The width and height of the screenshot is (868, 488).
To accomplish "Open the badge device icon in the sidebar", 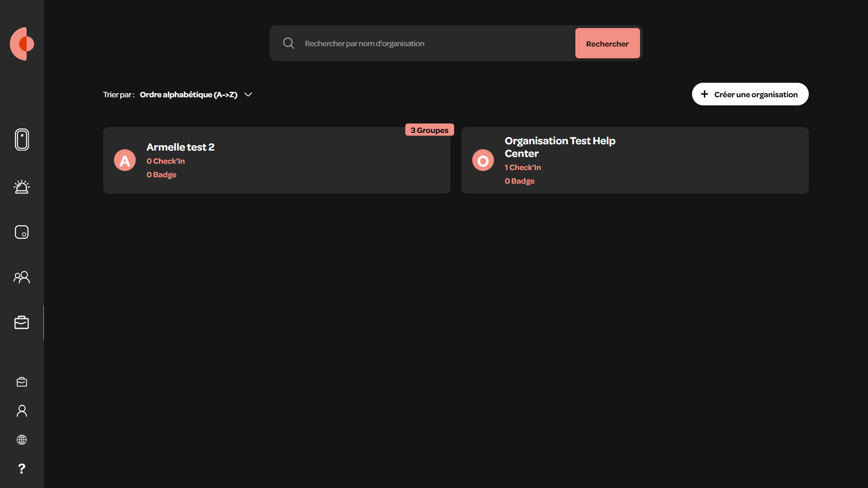I will [x=22, y=139].
